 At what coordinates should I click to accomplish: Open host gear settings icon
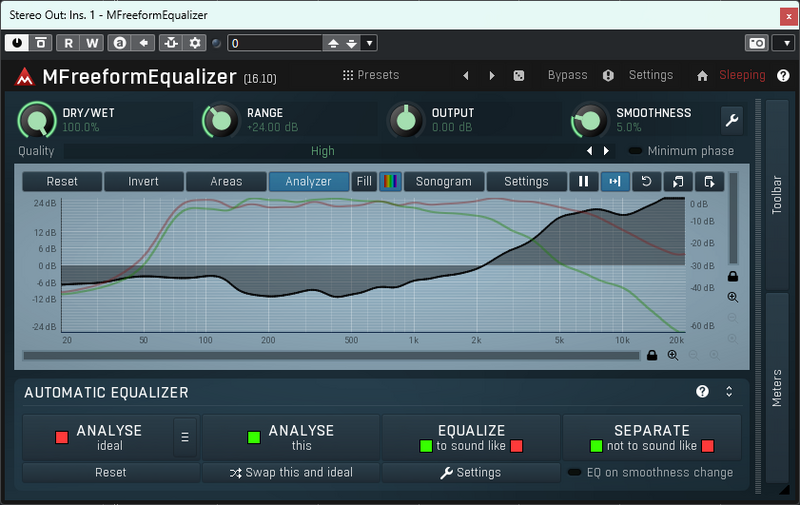[x=195, y=43]
